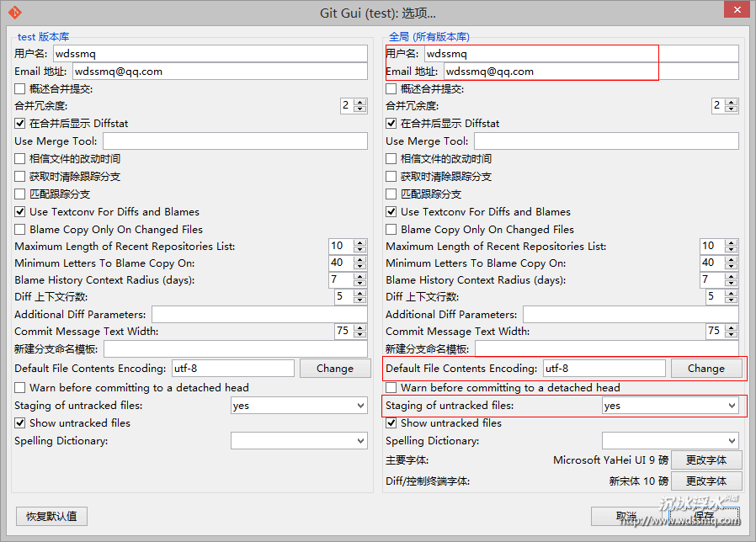Screen dimensions: 756x542
Task: Click Change button for global file encoding
Action: coord(705,369)
